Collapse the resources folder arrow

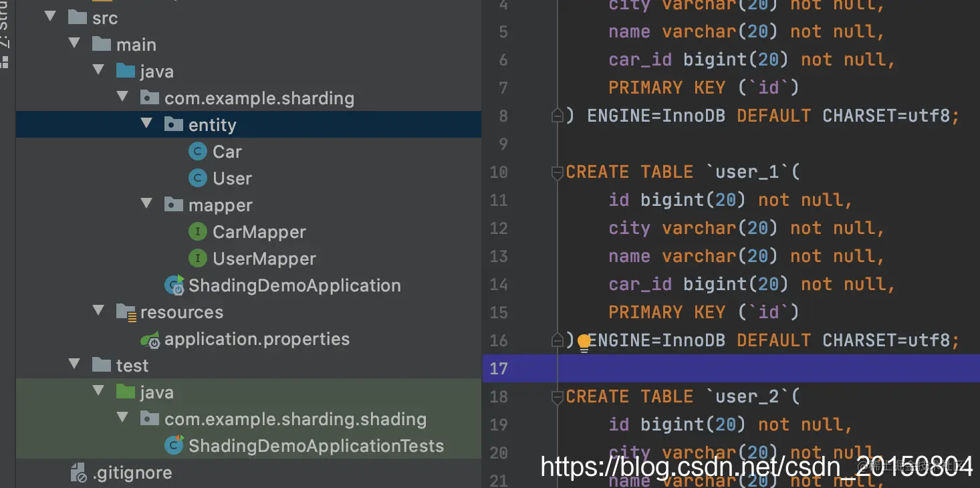pos(99,312)
